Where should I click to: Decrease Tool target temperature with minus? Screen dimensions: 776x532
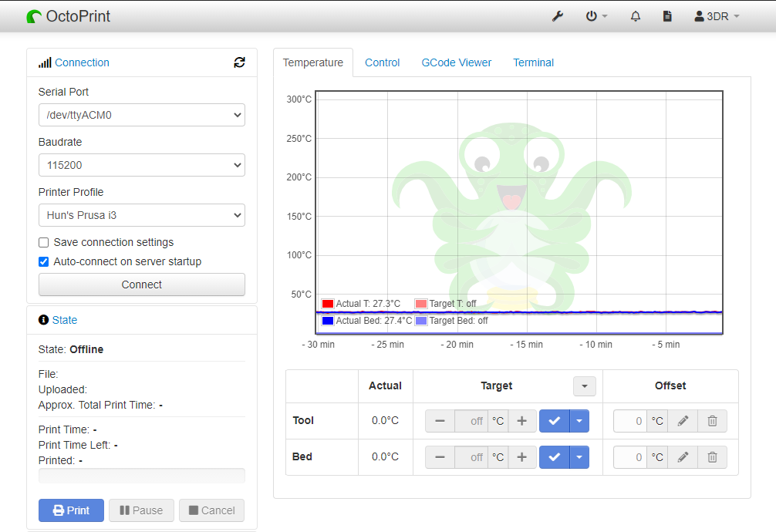(x=440, y=421)
